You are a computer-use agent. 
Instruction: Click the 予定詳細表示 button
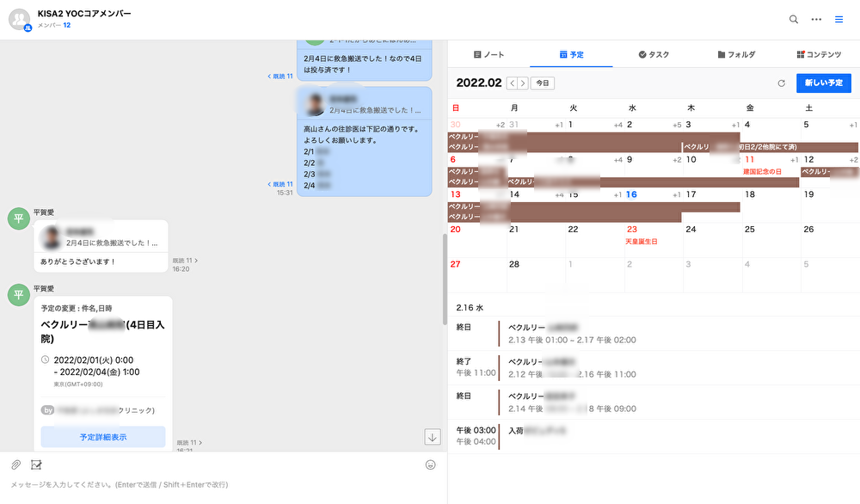103,437
